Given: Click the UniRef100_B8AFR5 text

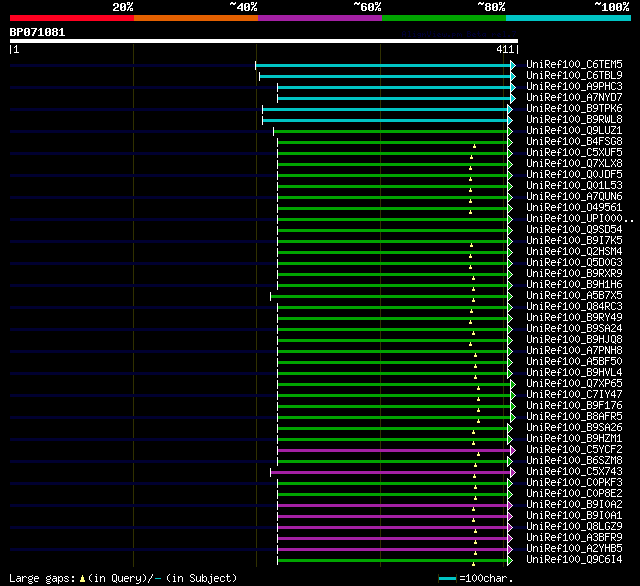Looking at the screenshot, I should 574,417.
